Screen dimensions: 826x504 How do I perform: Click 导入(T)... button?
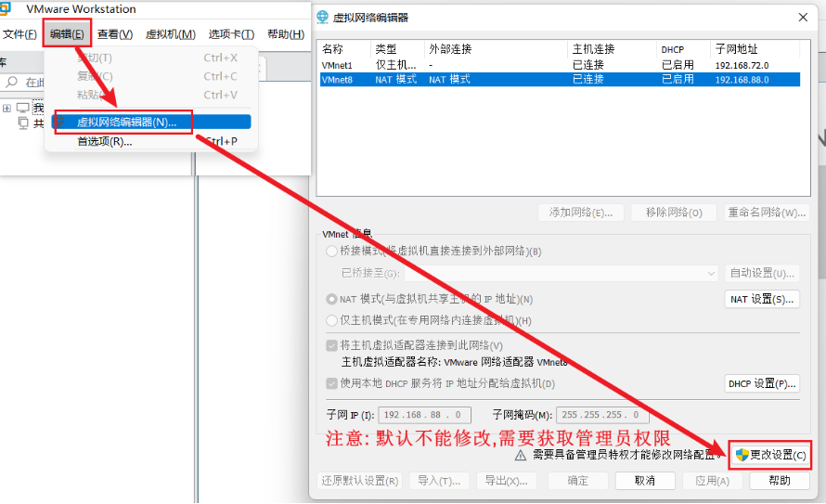pos(439,481)
